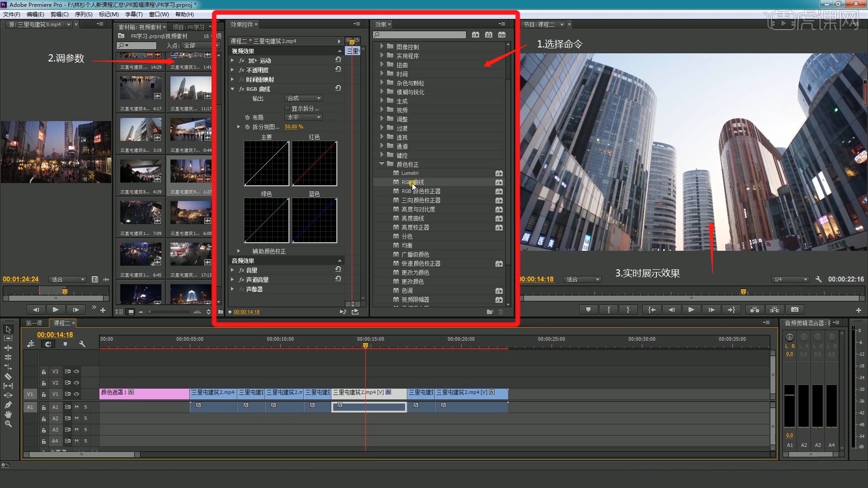This screenshot has height=488, width=868.
Task: Open timeline display settings wrench
Action: (82, 344)
